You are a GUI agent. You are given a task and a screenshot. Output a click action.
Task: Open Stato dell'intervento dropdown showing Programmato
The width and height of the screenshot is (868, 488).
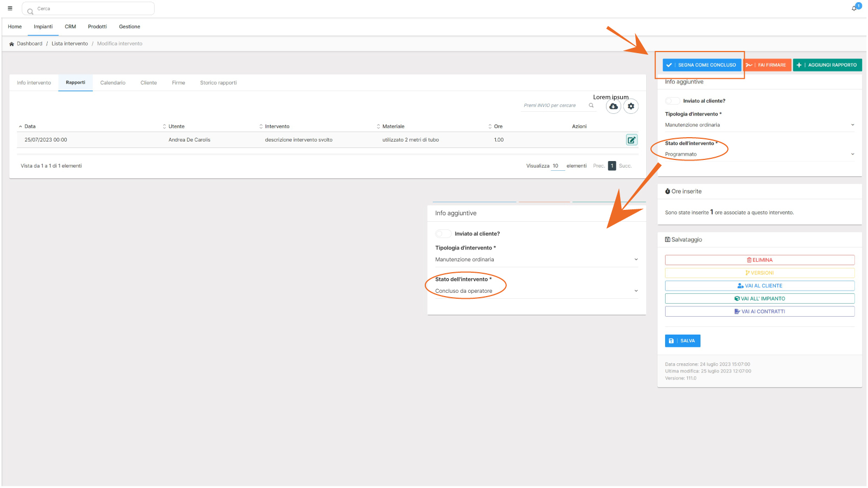pos(759,155)
